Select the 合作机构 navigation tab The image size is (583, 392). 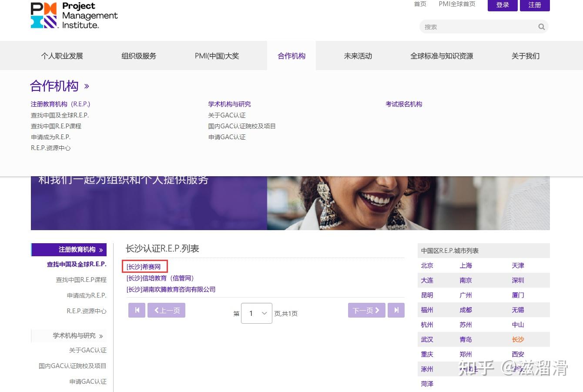coord(291,56)
